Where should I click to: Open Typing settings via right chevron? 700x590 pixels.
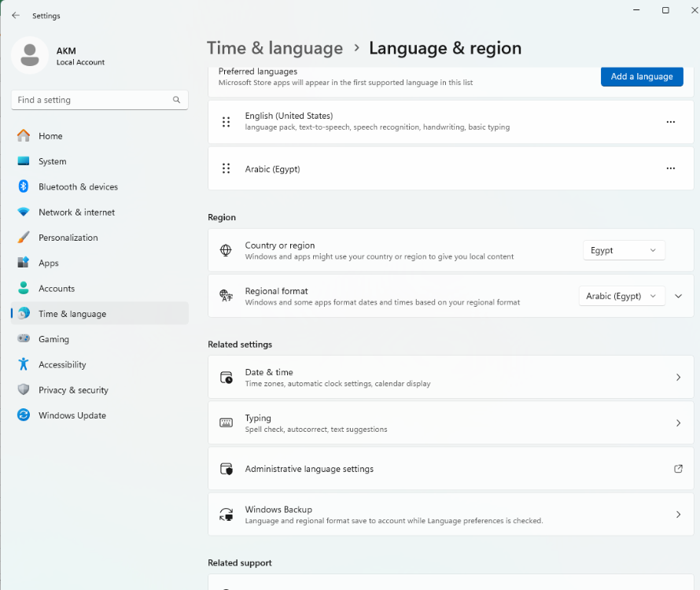[x=678, y=423]
